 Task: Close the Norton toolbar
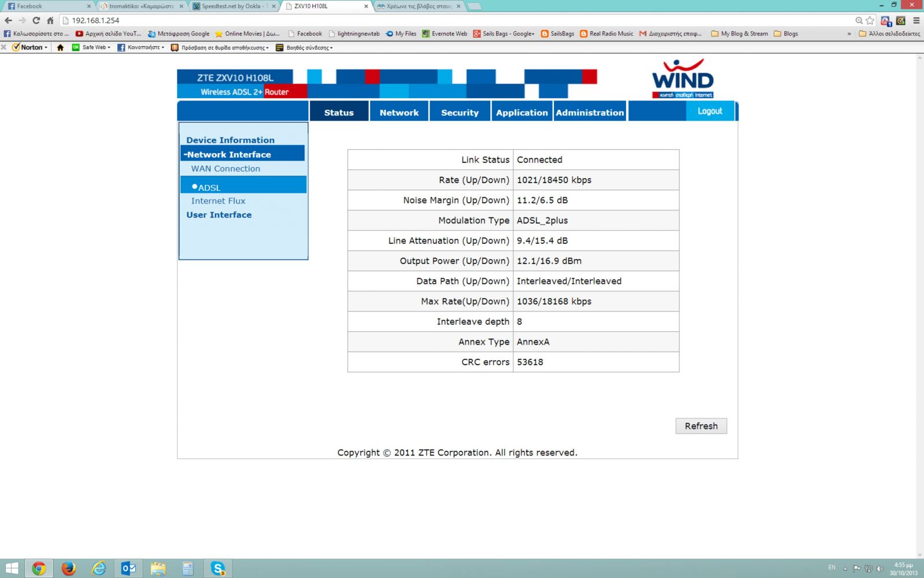pyautogui.click(x=4, y=47)
